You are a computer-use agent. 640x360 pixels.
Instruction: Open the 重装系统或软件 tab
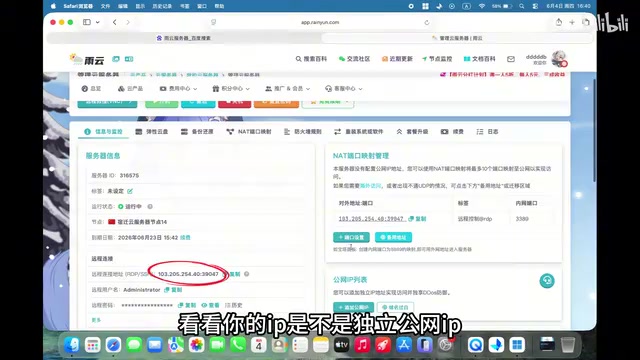click(x=359, y=131)
